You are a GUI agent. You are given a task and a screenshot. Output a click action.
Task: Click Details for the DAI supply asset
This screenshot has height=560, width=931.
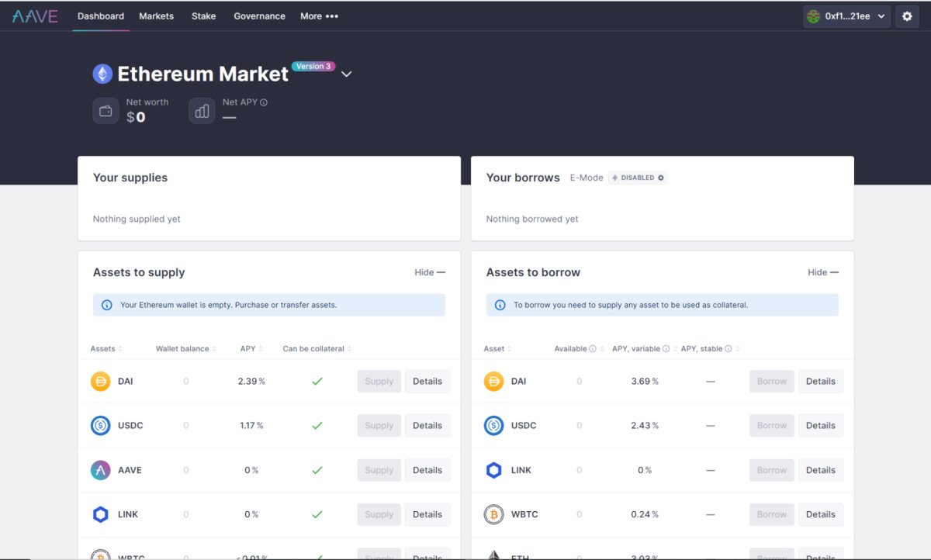click(x=427, y=381)
